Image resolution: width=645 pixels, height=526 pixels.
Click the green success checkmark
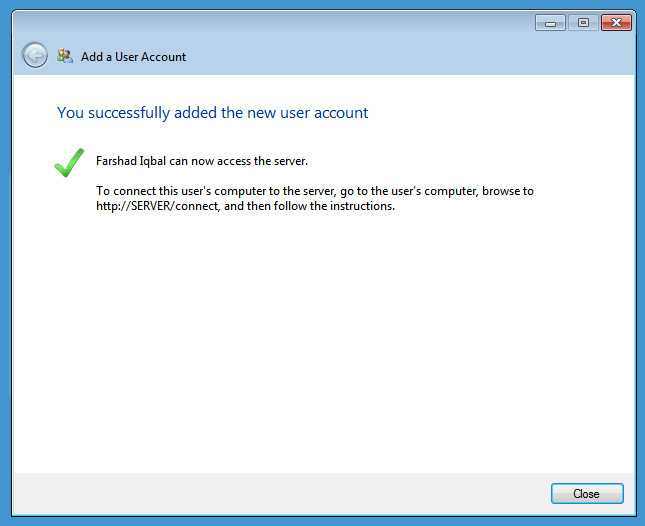pos(69,163)
